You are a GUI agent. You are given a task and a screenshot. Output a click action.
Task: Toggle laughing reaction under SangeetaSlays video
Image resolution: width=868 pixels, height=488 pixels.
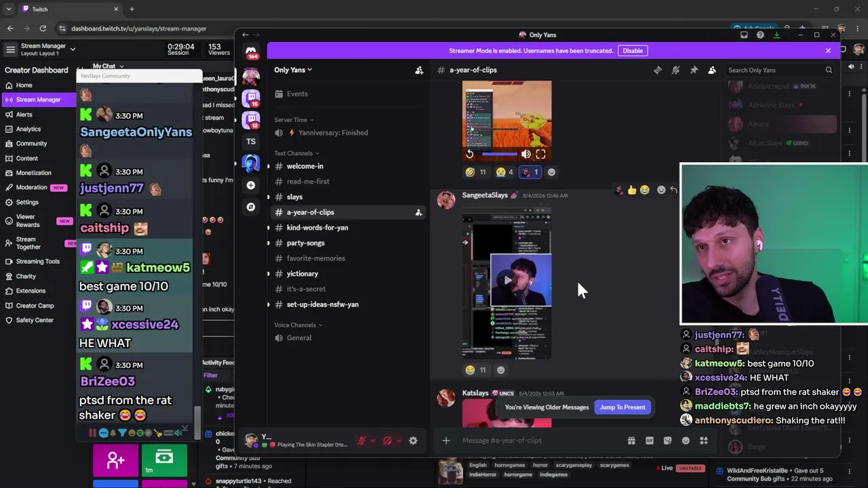475,370
